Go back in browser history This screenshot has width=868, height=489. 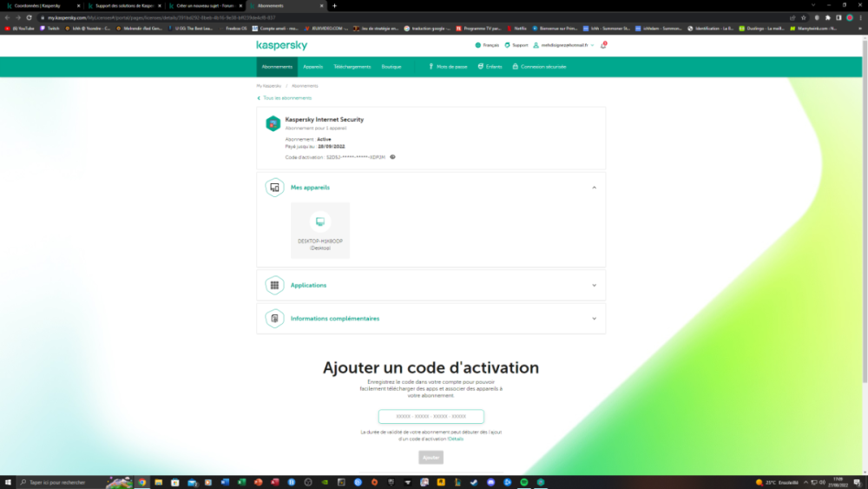tap(7, 17)
